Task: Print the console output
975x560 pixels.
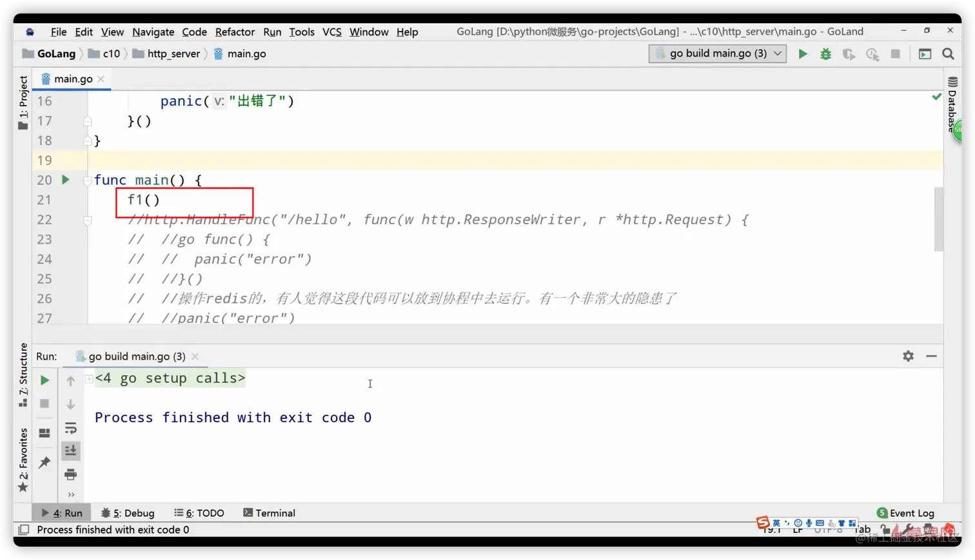Action: point(70,474)
